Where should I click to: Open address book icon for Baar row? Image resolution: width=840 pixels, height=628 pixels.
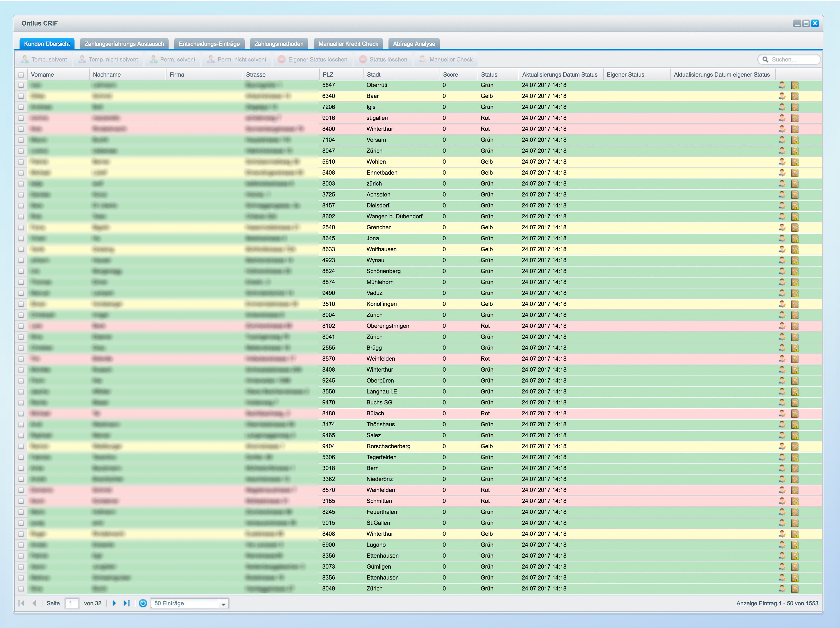click(x=795, y=96)
